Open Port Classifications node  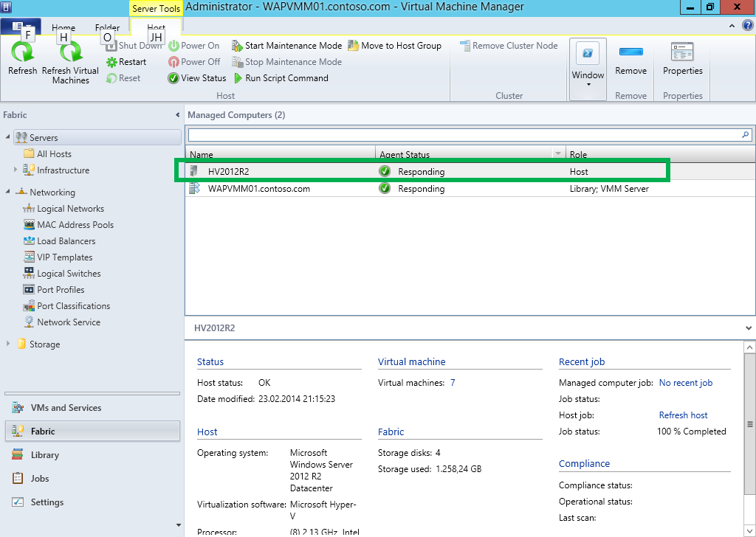coord(67,306)
